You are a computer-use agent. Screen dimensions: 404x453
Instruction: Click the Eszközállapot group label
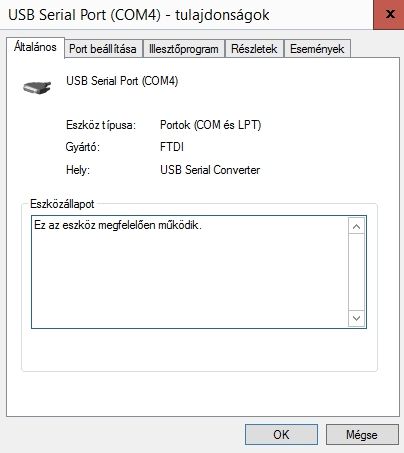click(x=62, y=204)
